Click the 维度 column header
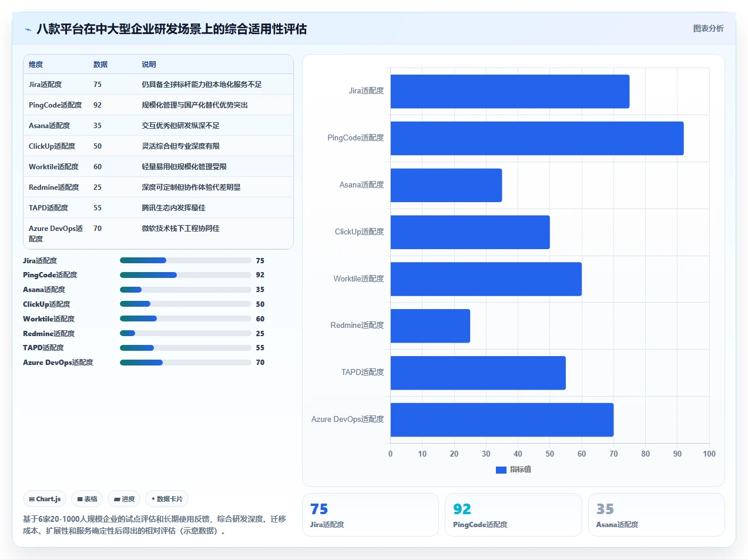The height and width of the screenshot is (560, 748). click(36, 65)
